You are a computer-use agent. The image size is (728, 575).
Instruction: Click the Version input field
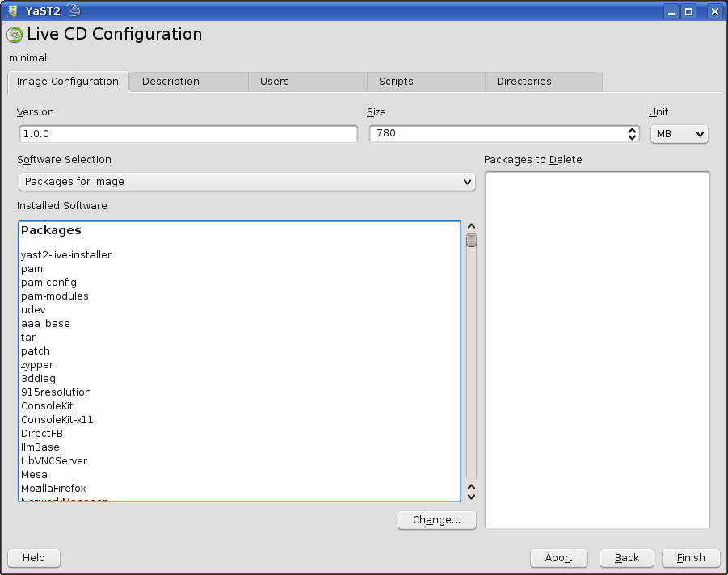(x=187, y=134)
